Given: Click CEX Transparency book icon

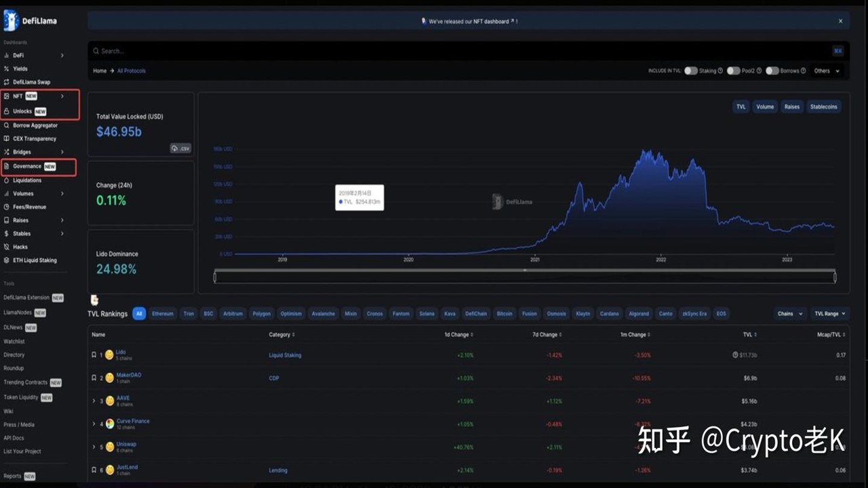Looking at the screenshot, I should pyautogui.click(x=6, y=139).
